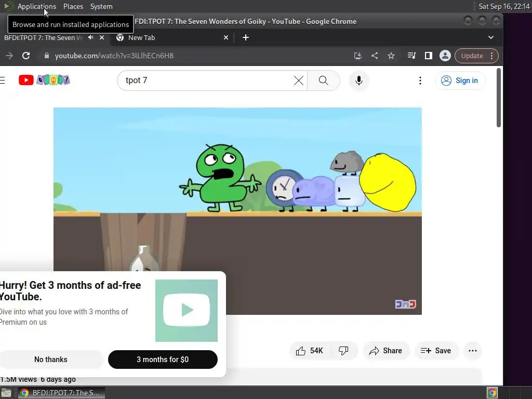This screenshot has width=532, height=399.
Task: Mute the BFDI:TPOT 7 tab audio icon
Action: click(90, 37)
